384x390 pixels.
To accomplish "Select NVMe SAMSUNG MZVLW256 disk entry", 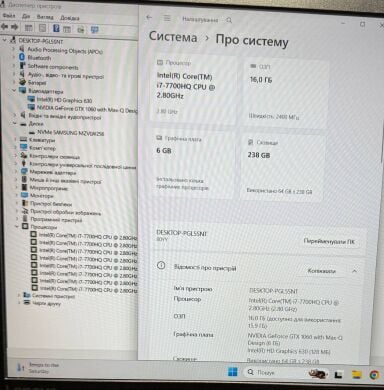I will pos(70,133).
